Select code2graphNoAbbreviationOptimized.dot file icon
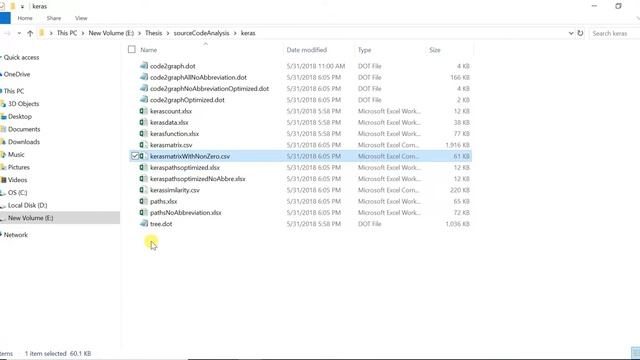The image size is (640, 360). coord(144,88)
